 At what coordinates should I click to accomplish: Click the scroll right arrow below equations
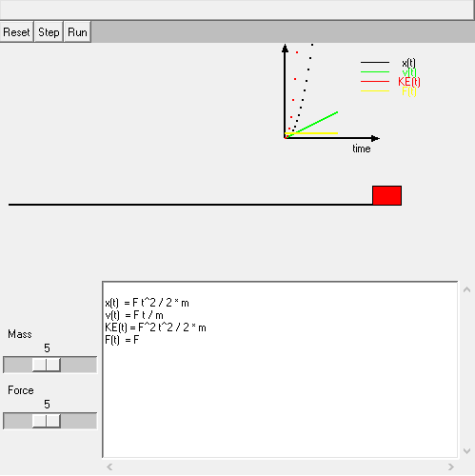coord(451,467)
